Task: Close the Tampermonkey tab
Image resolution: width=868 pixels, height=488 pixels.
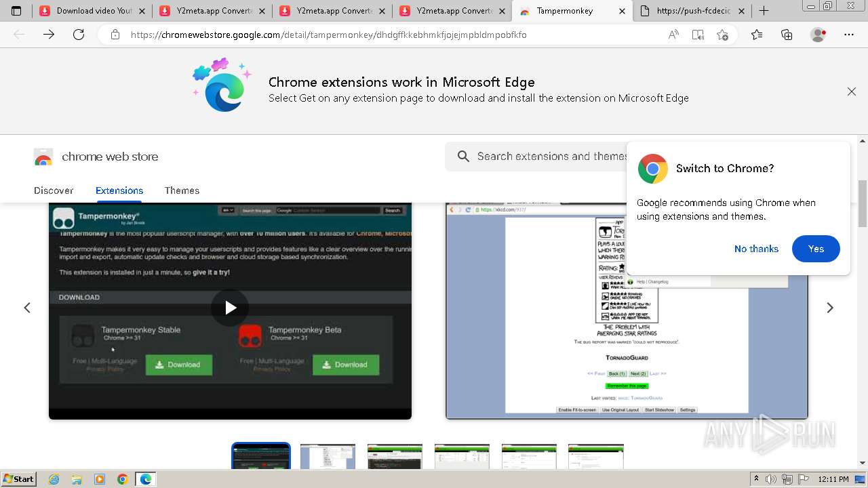Action: tap(623, 11)
